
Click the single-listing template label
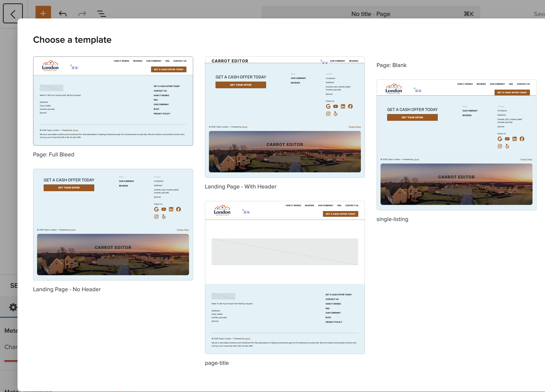(x=392, y=219)
